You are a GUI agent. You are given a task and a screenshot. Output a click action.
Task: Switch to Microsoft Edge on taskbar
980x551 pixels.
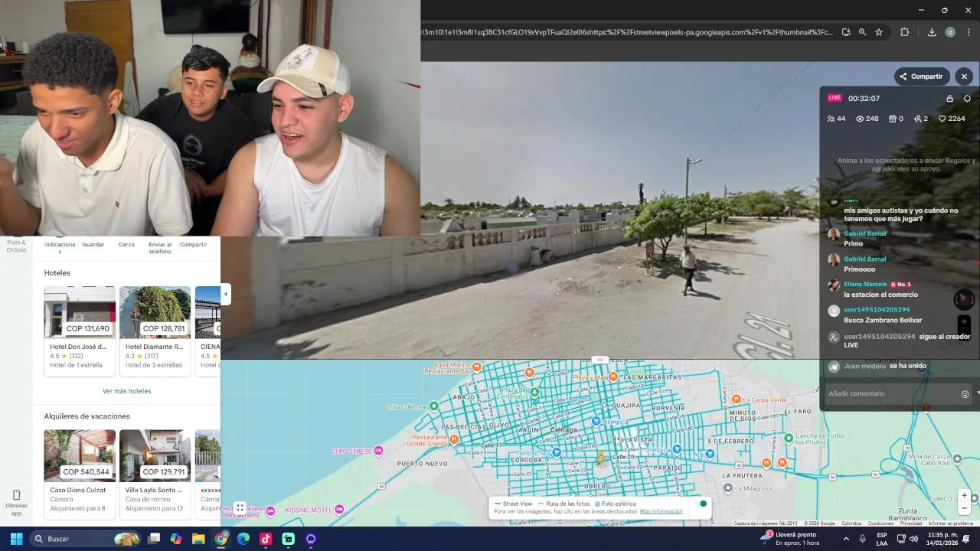243,539
